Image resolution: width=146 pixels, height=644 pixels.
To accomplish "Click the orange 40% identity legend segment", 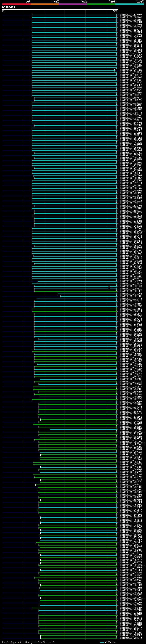I will click(x=45, y=4).
